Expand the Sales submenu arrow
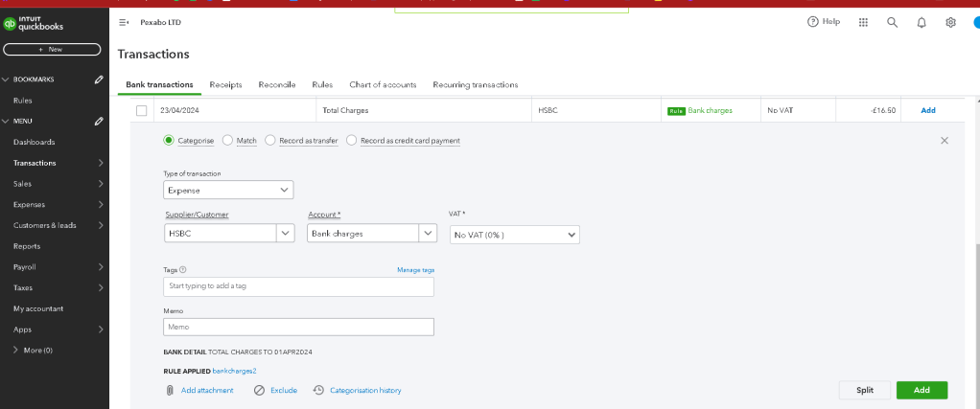The image size is (980, 409). (101, 184)
